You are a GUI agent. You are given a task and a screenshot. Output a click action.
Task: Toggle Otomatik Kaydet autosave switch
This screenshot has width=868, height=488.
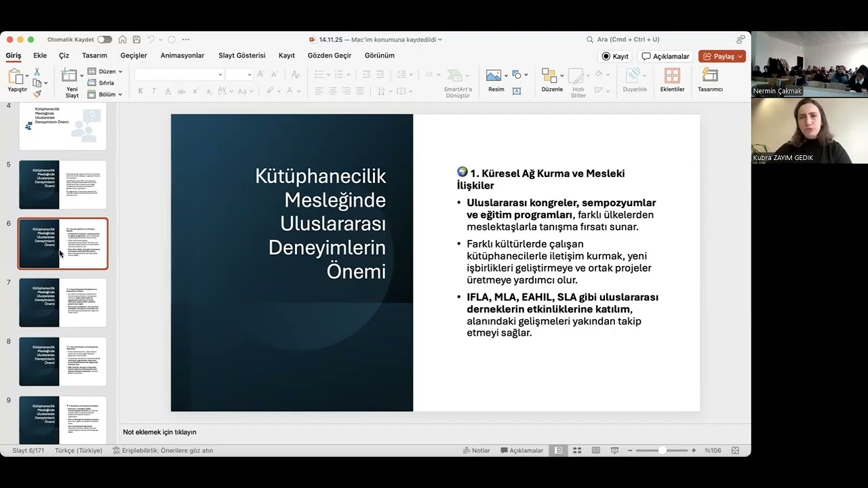(x=104, y=40)
